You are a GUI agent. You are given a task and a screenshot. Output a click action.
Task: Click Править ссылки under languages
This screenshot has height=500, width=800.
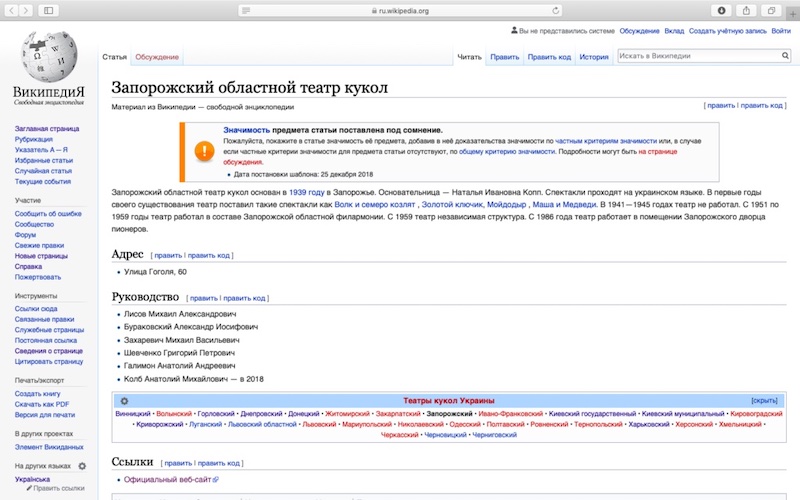coord(59,488)
